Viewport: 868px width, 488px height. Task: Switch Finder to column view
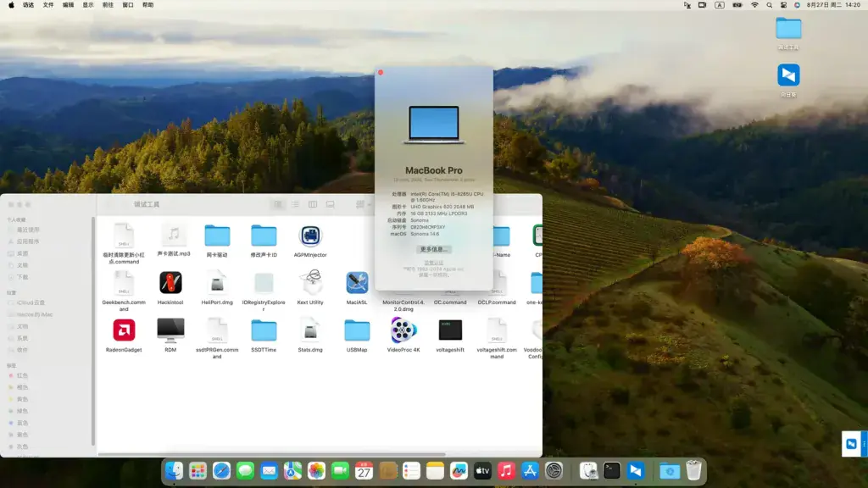point(313,204)
